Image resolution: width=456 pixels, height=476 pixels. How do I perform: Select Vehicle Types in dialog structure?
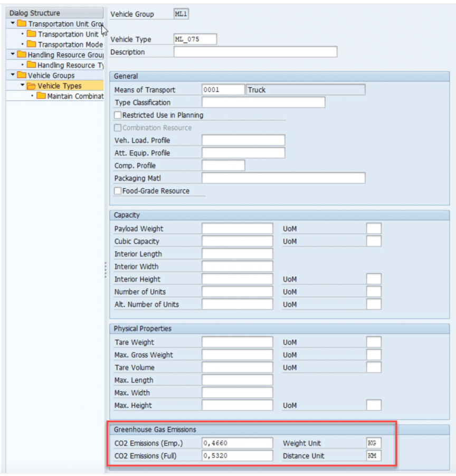[x=59, y=86]
